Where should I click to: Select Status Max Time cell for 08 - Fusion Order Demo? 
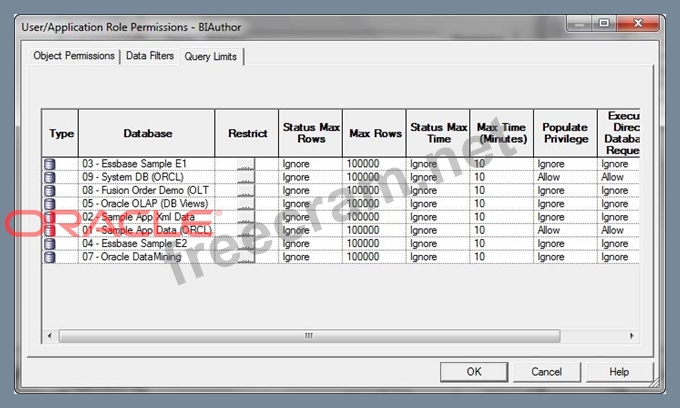point(438,190)
